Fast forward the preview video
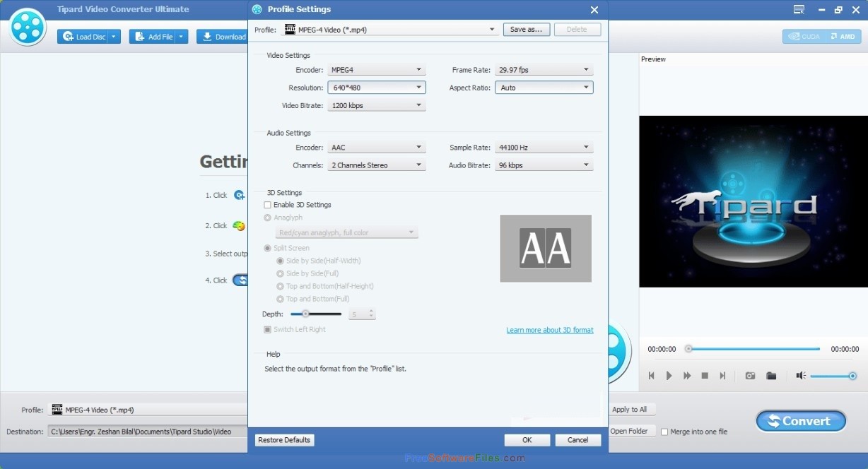This screenshot has width=868, height=469. tap(687, 376)
